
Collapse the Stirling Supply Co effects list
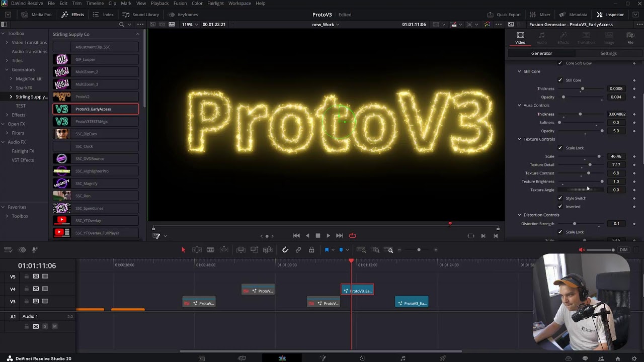point(137,34)
